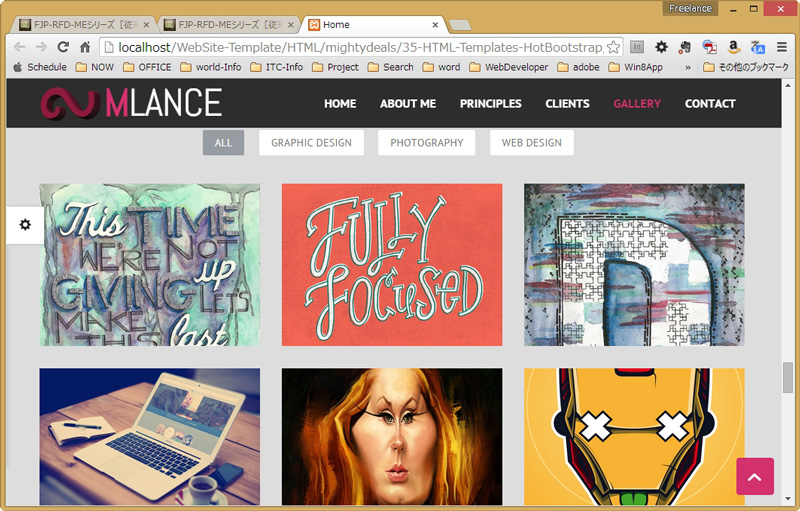Viewport: 800px width, 511px height.
Task: Close the second FJP-RFD-ME tab
Action: pos(291,24)
